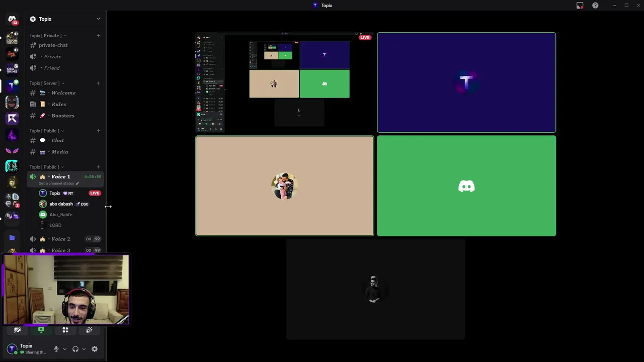Image resolution: width=644 pixels, height=362 pixels.
Task: Open the purple triangle server icon
Action: (x=12, y=135)
